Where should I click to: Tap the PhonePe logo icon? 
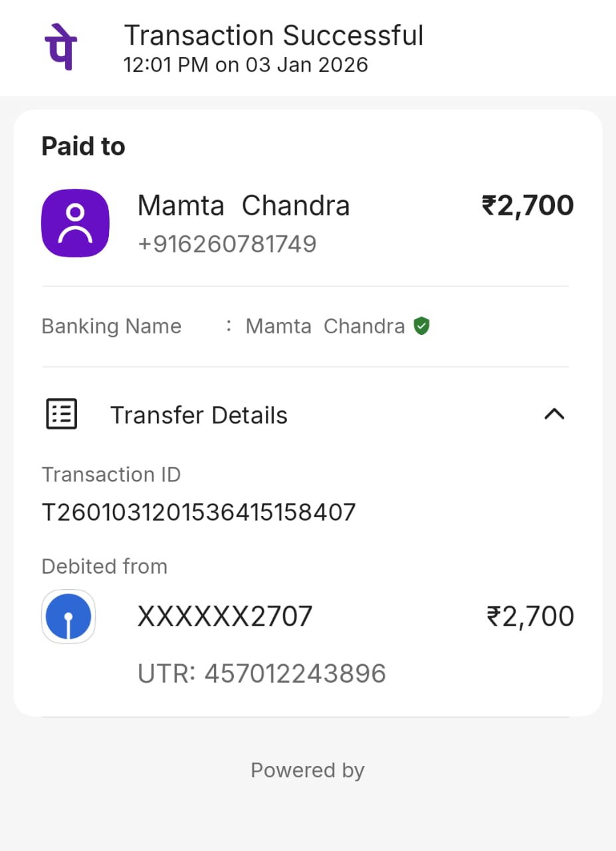point(60,47)
